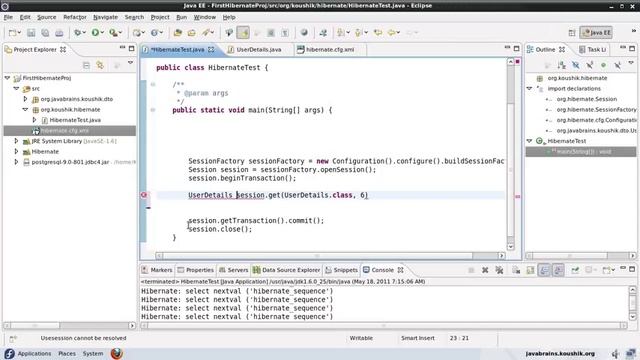Open the Snippets tab

pos(341,270)
